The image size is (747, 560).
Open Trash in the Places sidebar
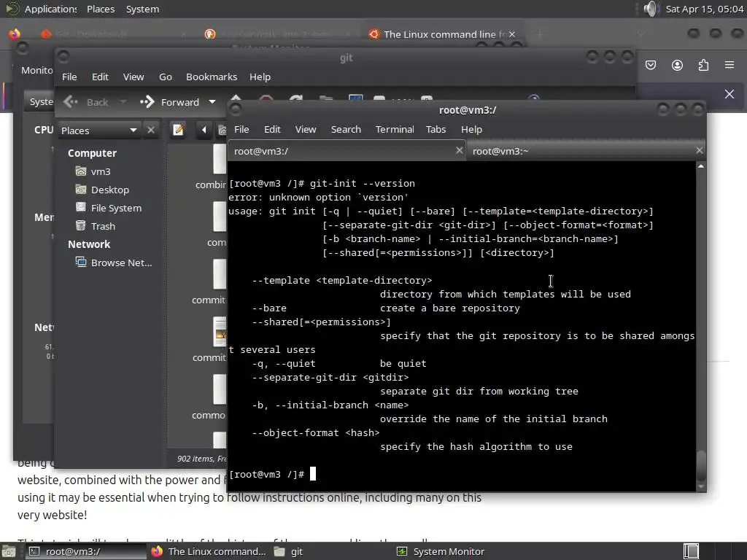point(96,226)
